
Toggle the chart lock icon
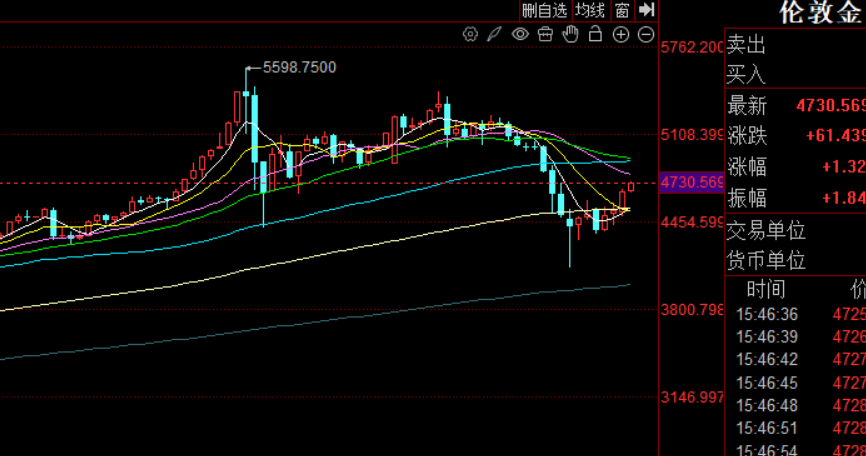595,34
